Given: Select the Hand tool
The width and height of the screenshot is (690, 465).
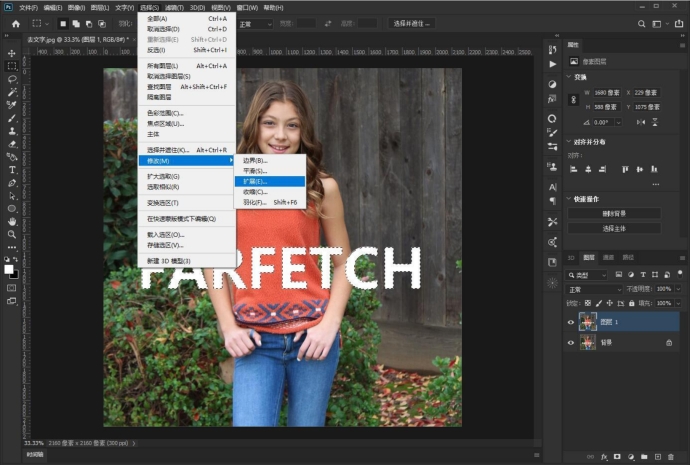Looking at the screenshot, I should pos(12,221).
